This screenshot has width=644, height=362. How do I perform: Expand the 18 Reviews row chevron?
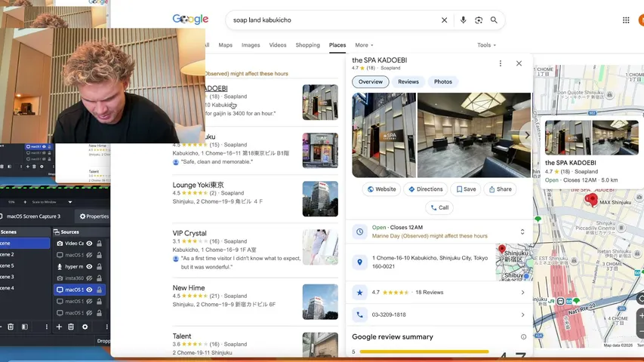pos(522,293)
